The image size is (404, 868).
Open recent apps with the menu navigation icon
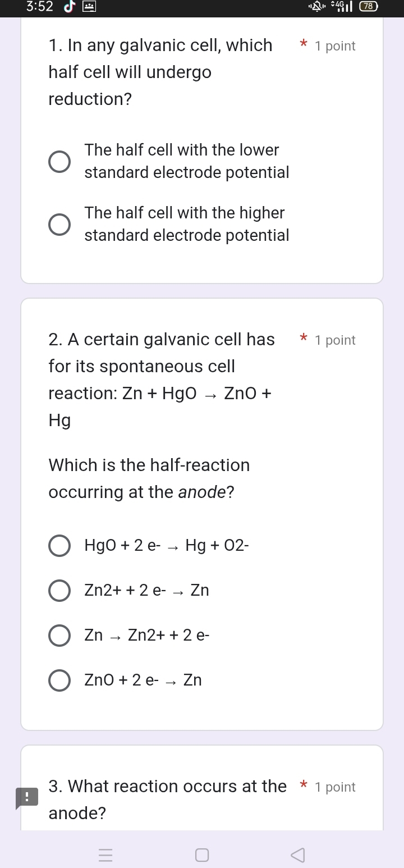(105, 855)
